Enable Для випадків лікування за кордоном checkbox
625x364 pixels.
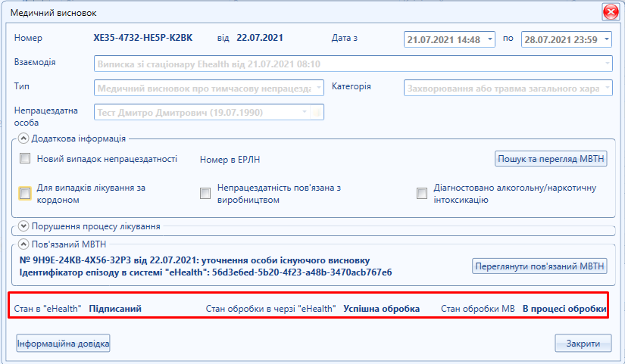tap(25, 194)
